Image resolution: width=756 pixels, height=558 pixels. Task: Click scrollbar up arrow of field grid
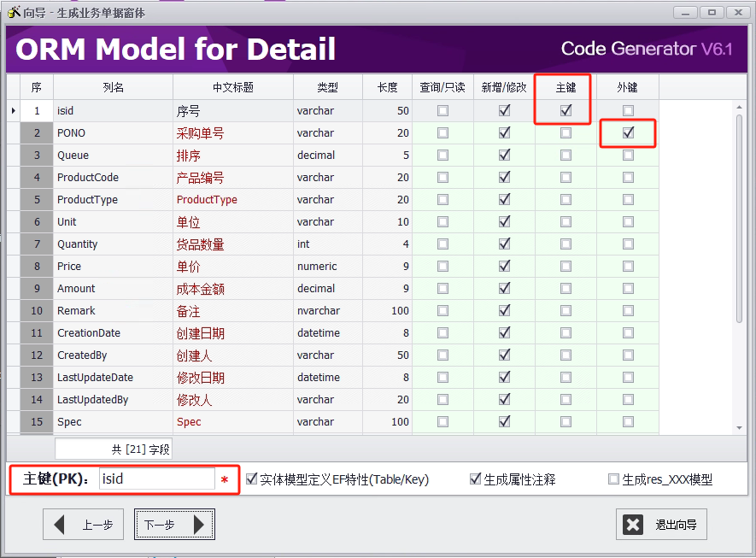point(739,107)
